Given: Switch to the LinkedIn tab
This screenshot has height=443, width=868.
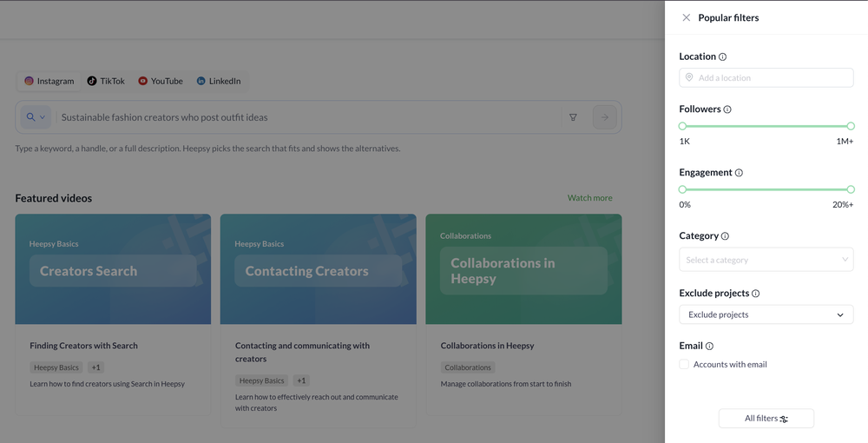Looking at the screenshot, I should 219,81.
